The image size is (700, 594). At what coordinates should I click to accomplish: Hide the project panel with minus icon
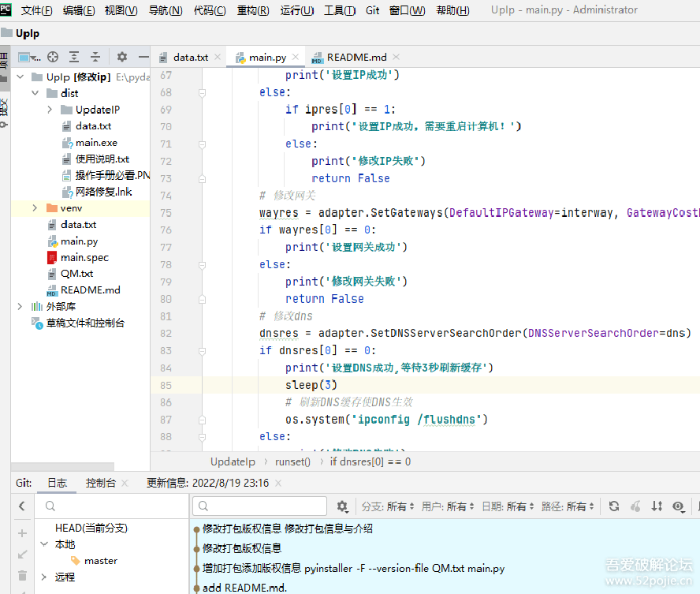click(143, 57)
